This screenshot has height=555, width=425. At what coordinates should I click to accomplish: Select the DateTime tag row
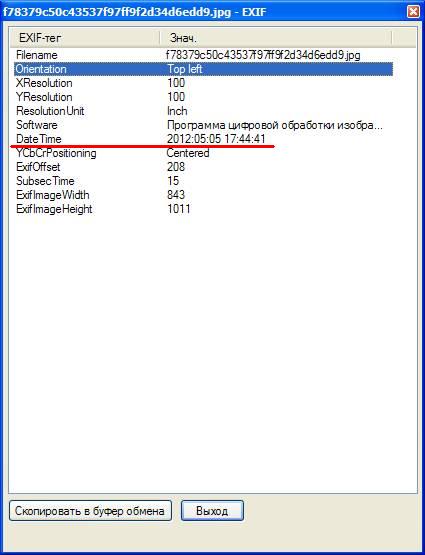point(203,139)
